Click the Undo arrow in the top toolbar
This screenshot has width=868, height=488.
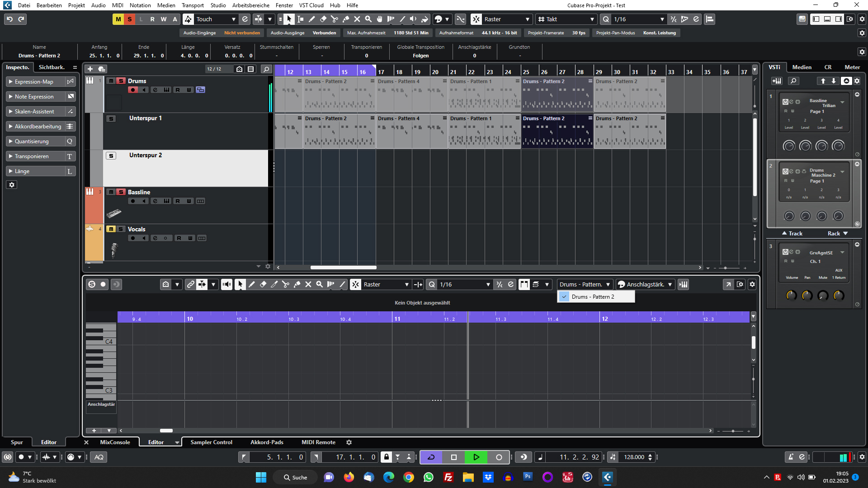tap(9, 19)
